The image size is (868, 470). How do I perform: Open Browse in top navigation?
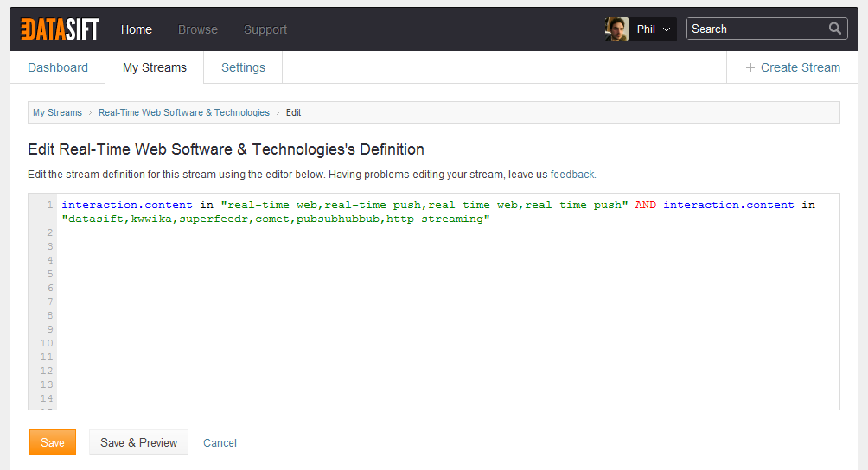tap(198, 29)
